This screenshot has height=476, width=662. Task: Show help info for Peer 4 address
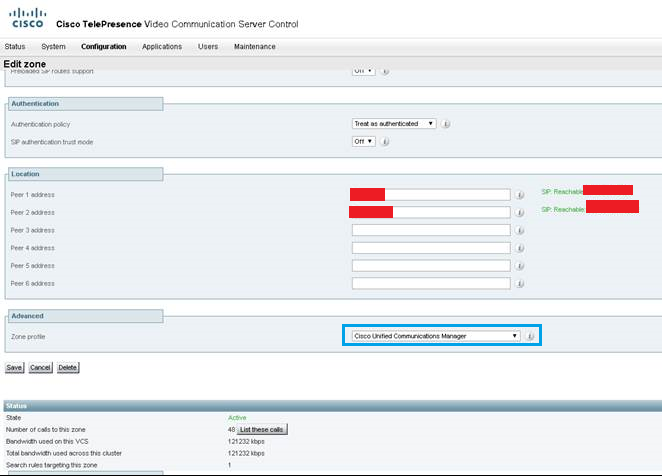521,248
